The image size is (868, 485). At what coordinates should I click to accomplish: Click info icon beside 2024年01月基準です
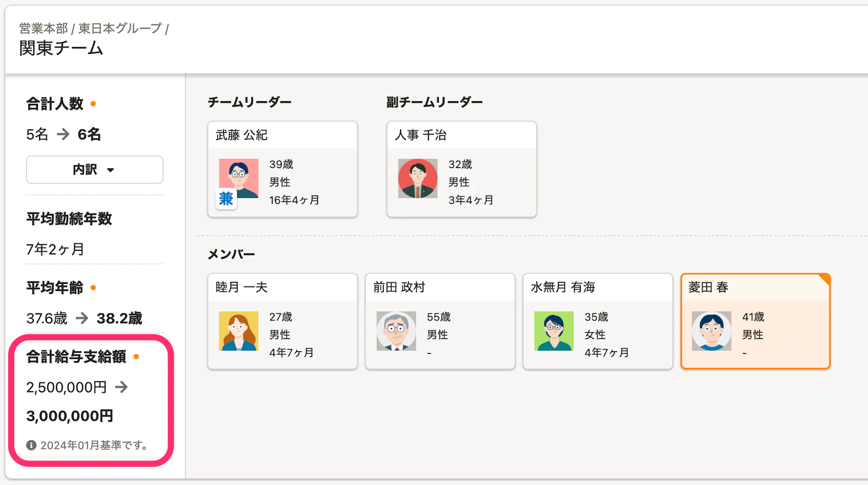coord(31,445)
